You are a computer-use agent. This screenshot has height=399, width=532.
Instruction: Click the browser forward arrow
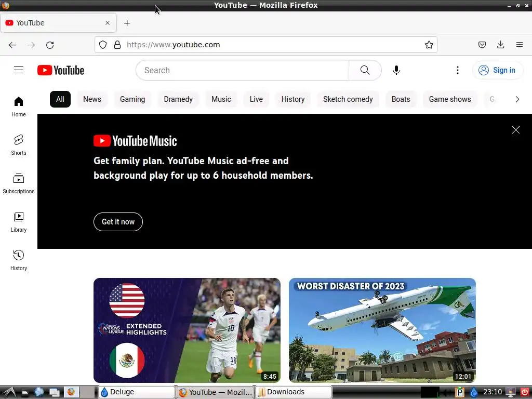coord(31,45)
